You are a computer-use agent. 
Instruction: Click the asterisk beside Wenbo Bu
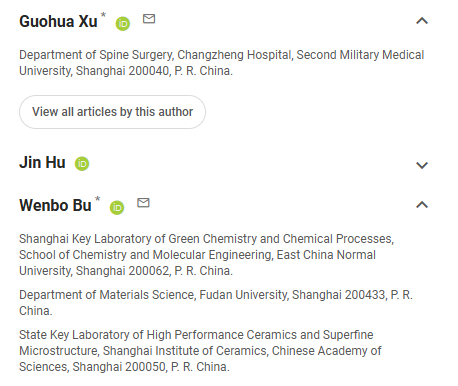97,199
